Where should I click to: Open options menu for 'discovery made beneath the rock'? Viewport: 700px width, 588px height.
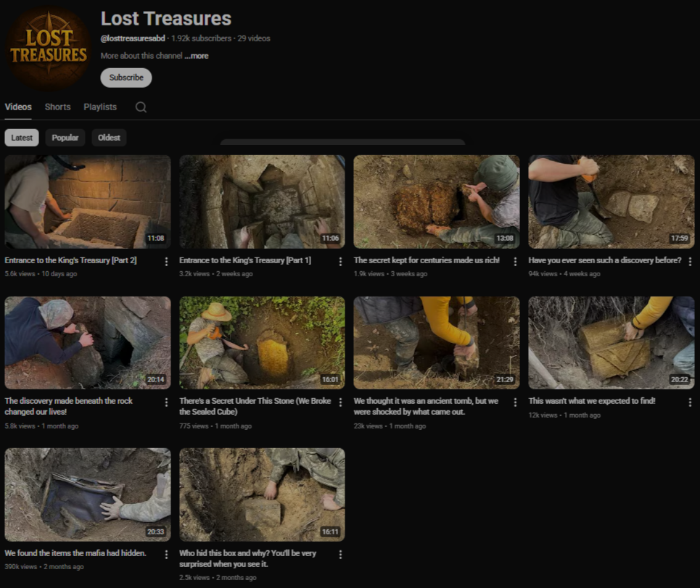pyautogui.click(x=166, y=402)
